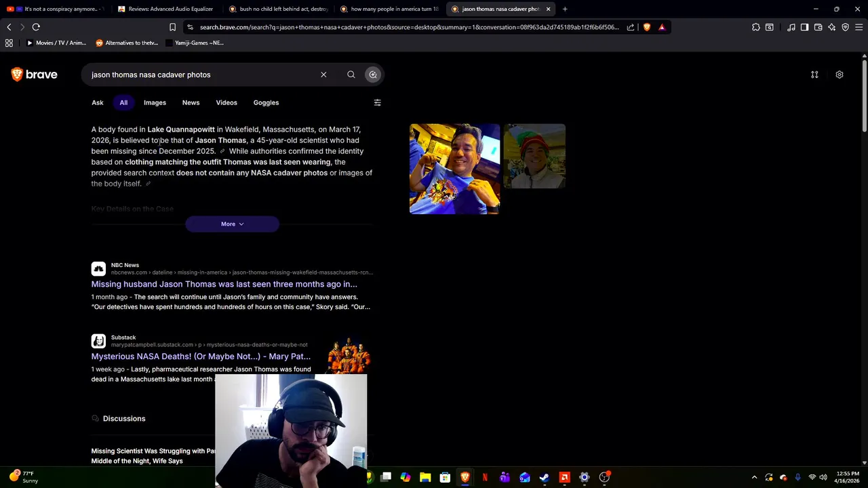
Task: Open the Goggles tab
Action: (266, 102)
